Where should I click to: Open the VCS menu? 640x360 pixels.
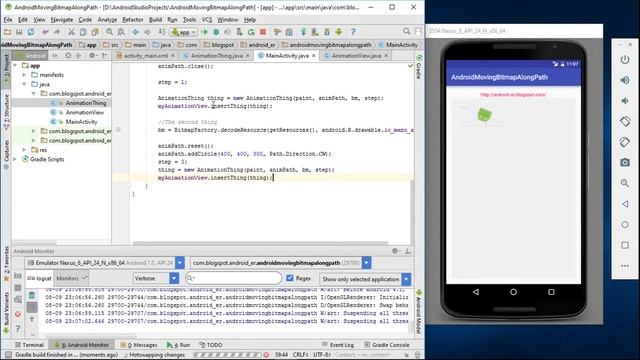point(207,20)
